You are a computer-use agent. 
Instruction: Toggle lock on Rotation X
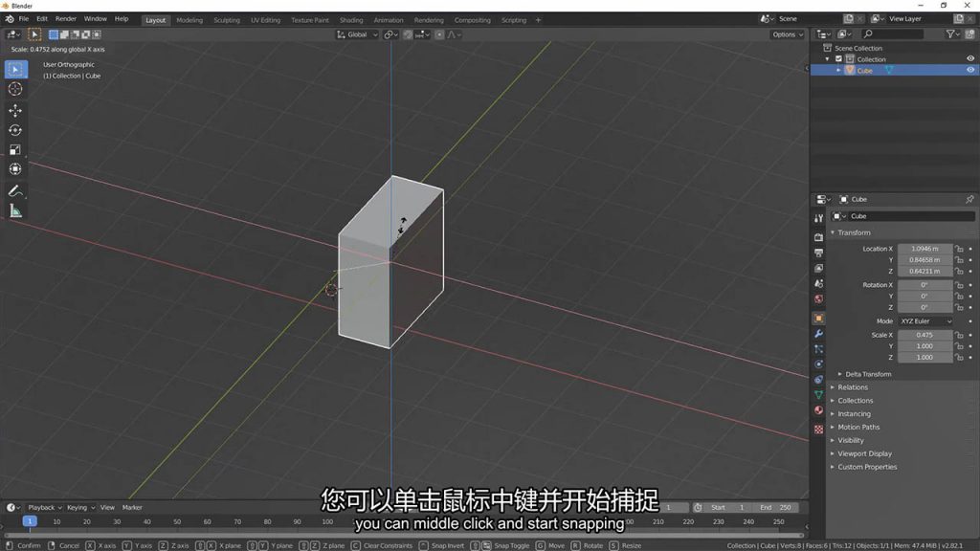click(959, 285)
